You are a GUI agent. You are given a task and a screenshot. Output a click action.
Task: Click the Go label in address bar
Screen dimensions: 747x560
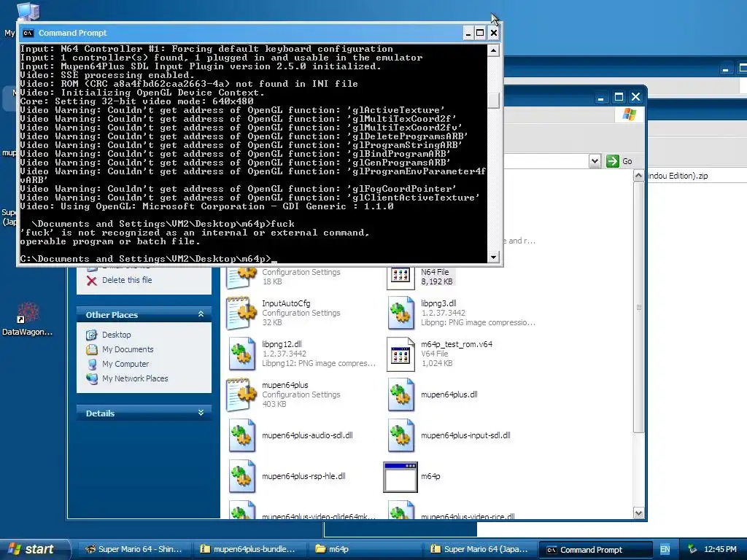pyautogui.click(x=627, y=161)
